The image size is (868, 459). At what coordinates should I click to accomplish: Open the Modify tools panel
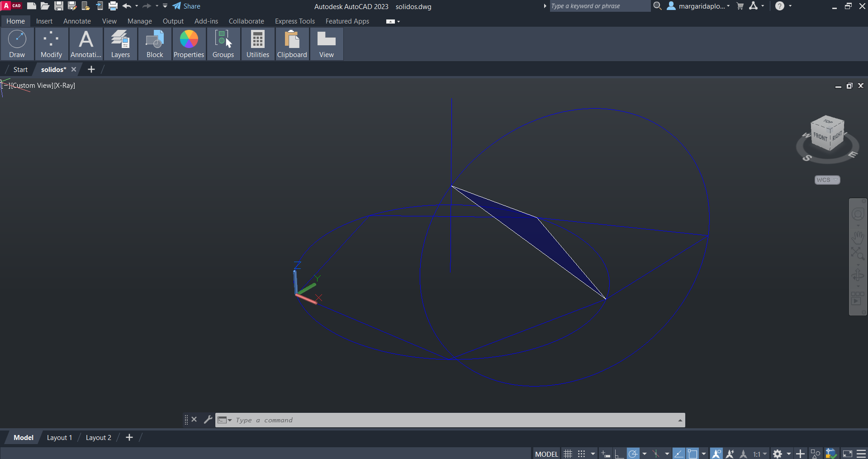pos(51,44)
